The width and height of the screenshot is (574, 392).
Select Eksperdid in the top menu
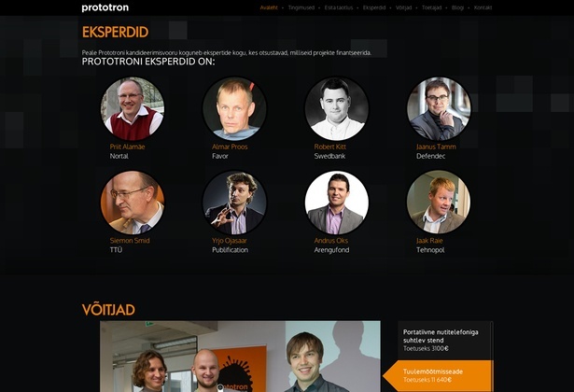point(374,7)
